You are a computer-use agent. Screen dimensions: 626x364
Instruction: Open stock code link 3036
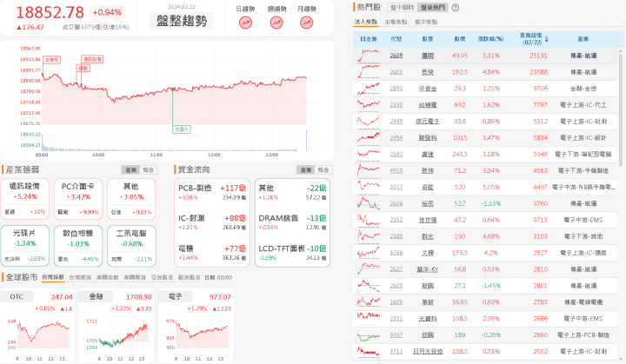tap(396, 253)
